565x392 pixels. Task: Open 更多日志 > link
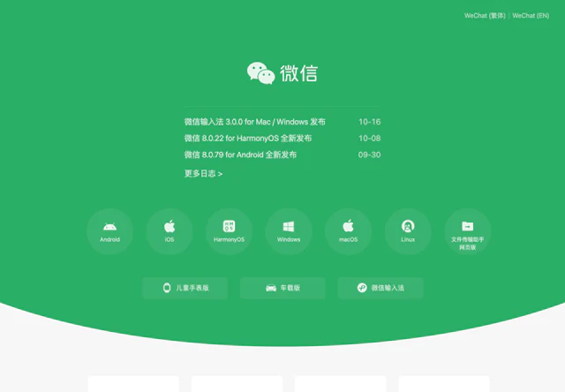pyautogui.click(x=203, y=174)
